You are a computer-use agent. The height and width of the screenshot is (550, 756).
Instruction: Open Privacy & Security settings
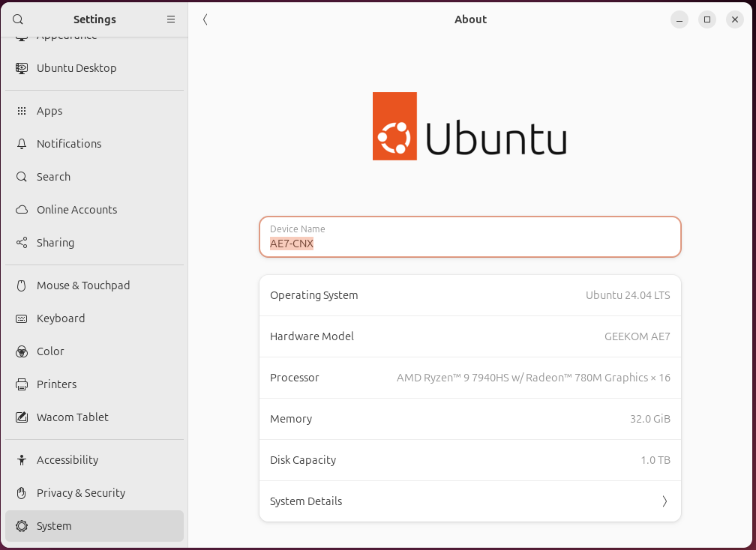point(94,493)
